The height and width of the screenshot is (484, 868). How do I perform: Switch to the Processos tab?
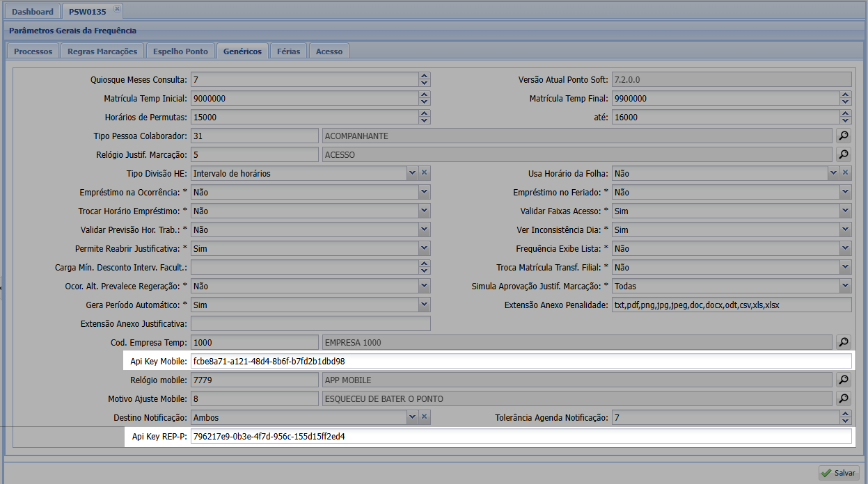click(33, 51)
